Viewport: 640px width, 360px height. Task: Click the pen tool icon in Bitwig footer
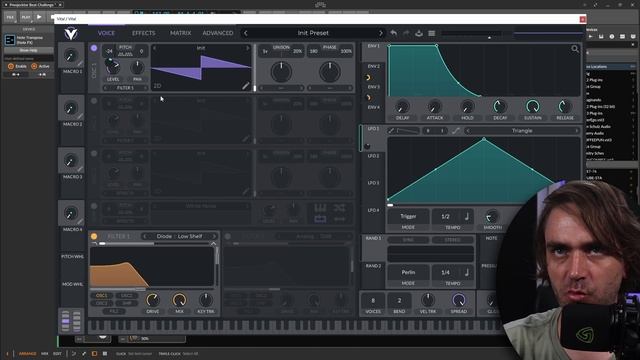point(84,353)
